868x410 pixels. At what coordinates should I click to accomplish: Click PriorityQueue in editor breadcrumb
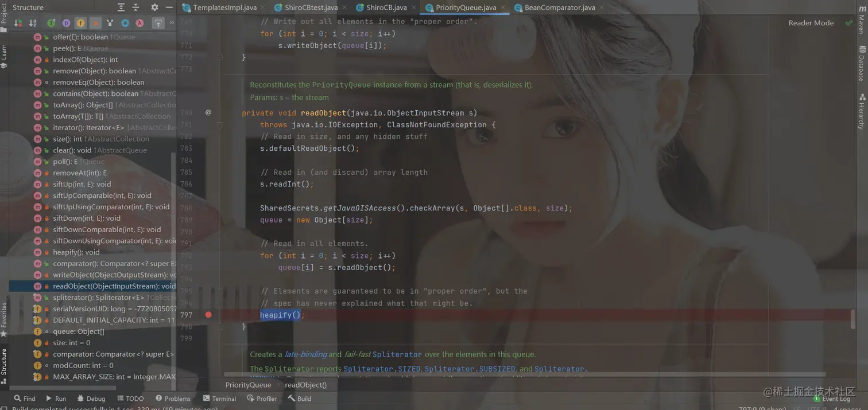point(248,385)
